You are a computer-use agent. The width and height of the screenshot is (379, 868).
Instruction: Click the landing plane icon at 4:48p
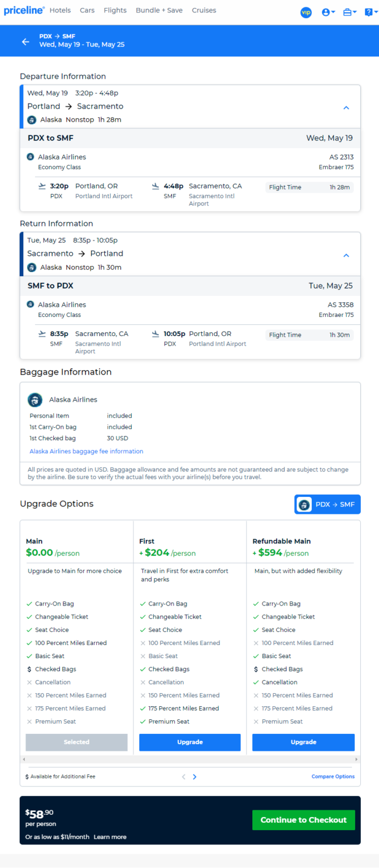point(156,186)
